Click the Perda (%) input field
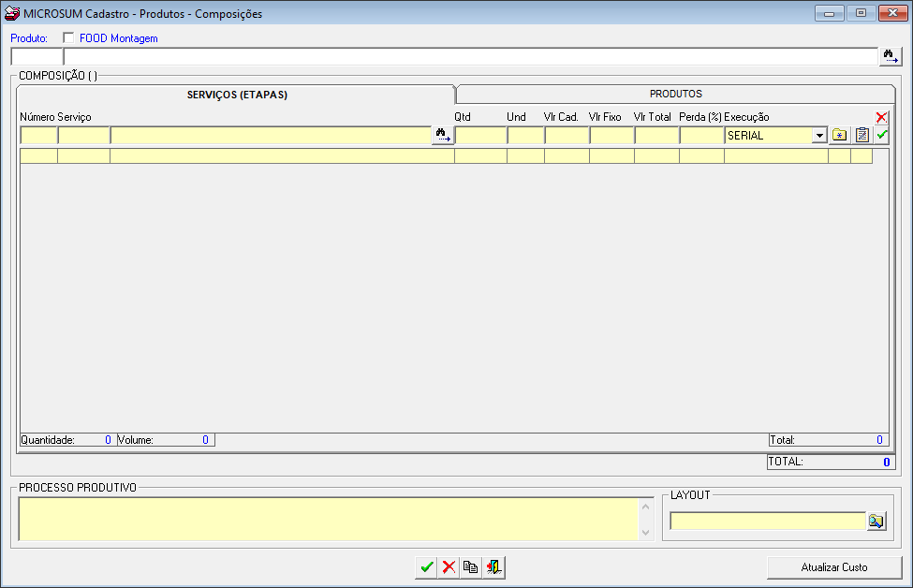 [700, 136]
